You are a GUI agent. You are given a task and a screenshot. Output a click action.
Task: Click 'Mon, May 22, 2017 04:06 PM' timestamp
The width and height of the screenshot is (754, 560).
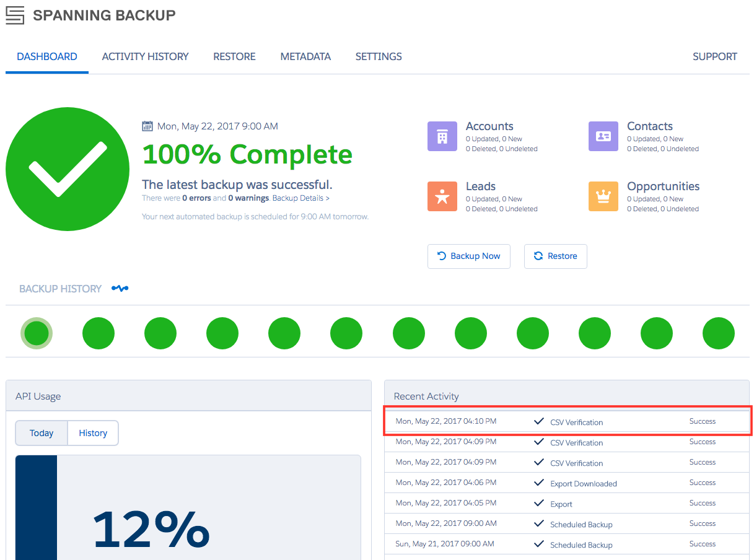point(446,483)
